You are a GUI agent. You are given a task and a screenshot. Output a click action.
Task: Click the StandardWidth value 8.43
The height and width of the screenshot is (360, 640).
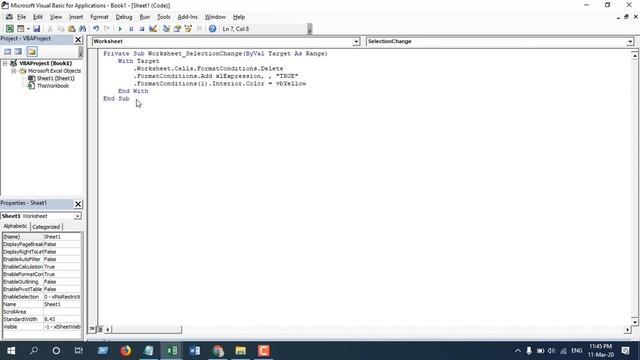(62, 319)
